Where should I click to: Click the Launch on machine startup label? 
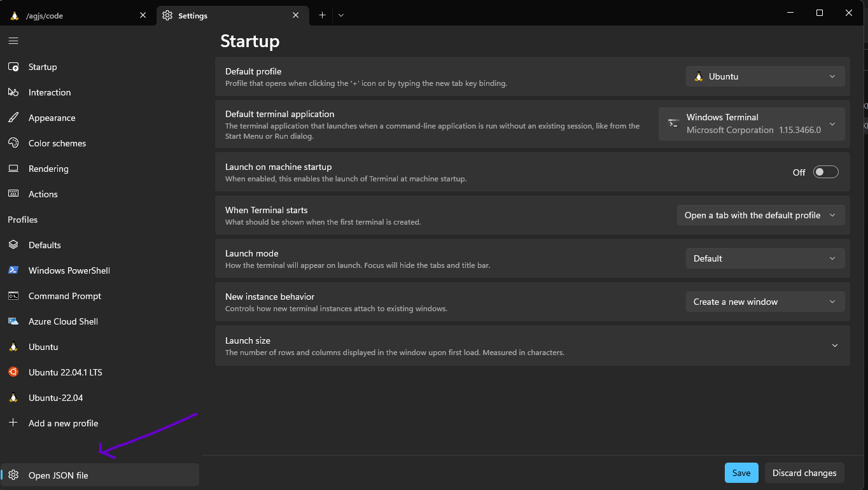point(279,167)
